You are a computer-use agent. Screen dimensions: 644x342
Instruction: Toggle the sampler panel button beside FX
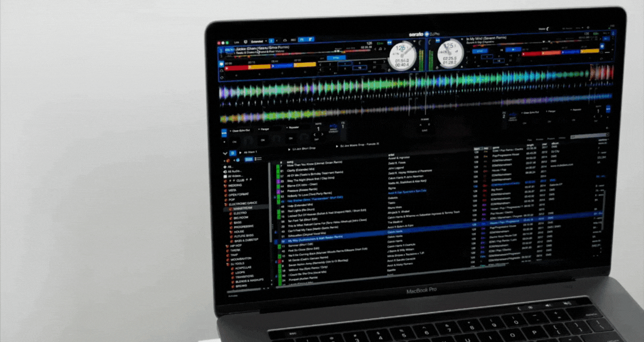[x=310, y=39]
